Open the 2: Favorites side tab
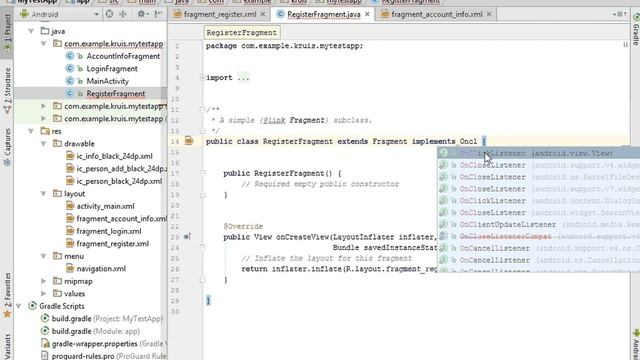 click(x=7, y=295)
